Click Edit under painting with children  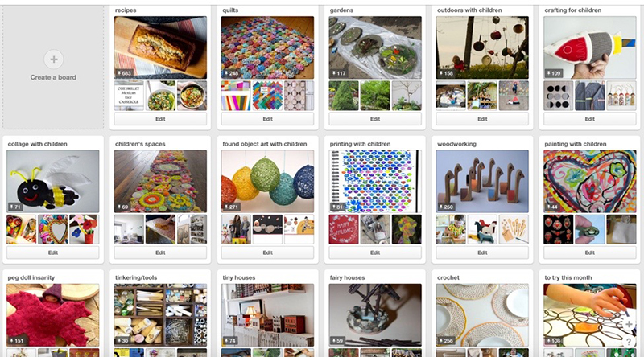pos(590,252)
